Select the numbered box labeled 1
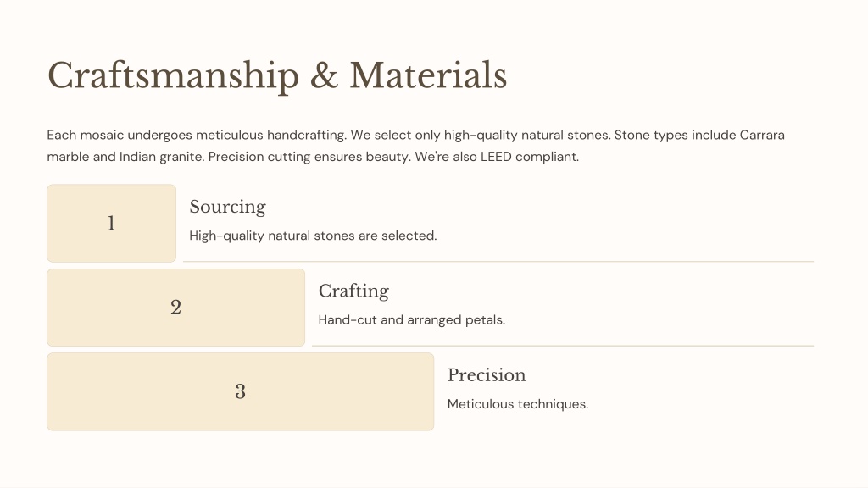 (x=111, y=223)
